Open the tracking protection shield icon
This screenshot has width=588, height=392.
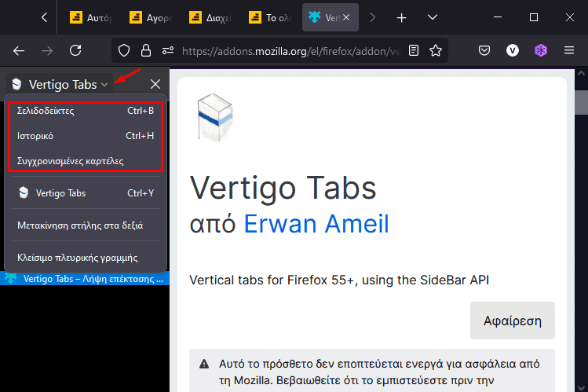coord(124,50)
